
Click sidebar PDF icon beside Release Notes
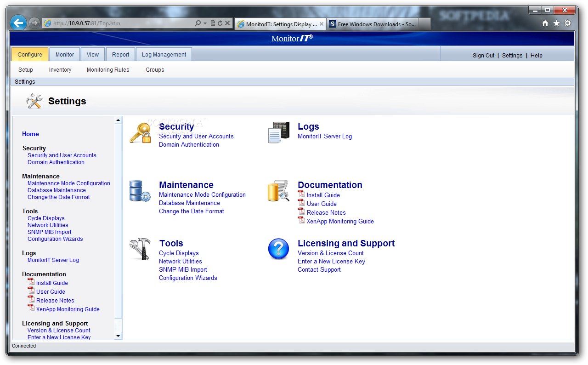pyautogui.click(x=31, y=299)
